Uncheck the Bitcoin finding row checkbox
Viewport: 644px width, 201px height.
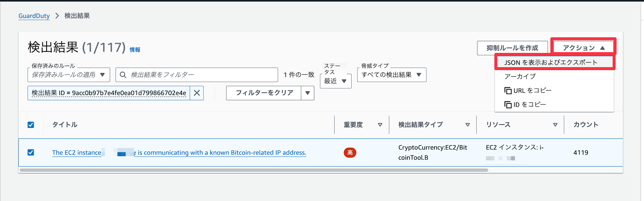(x=31, y=152)
